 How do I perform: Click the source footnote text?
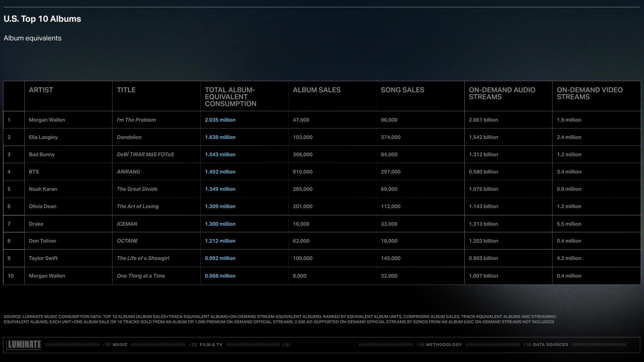click(280, 319)
